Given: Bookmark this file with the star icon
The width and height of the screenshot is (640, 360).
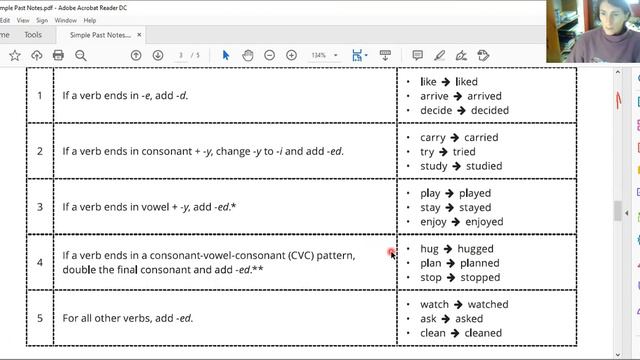Looking at the screenshot, I should tap(15, 56).
